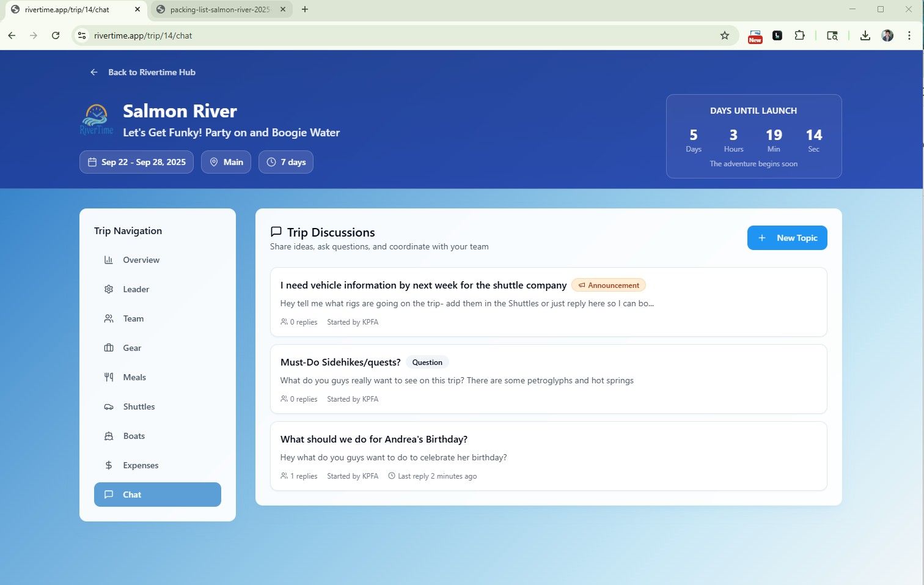Image resolution: width=924 pixels, height=585 pixels.
Task: Open the Shuttles navigation item
Action: click(139, 407)
